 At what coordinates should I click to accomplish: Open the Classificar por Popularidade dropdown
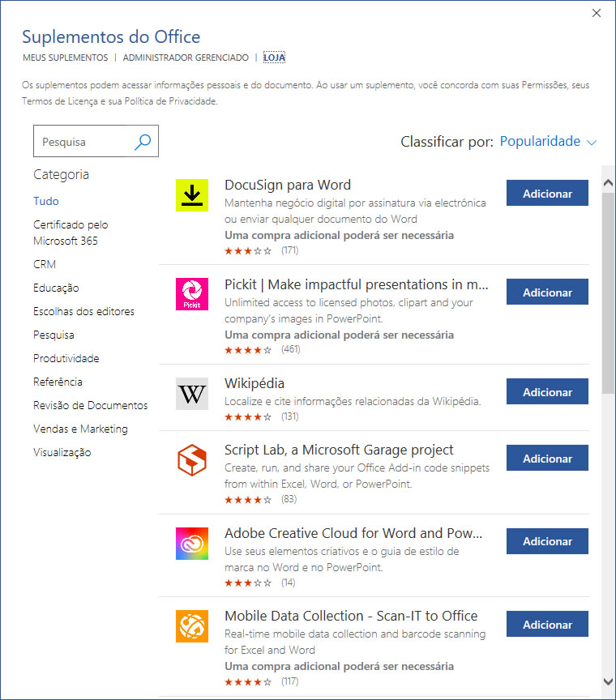click(548, 142)
